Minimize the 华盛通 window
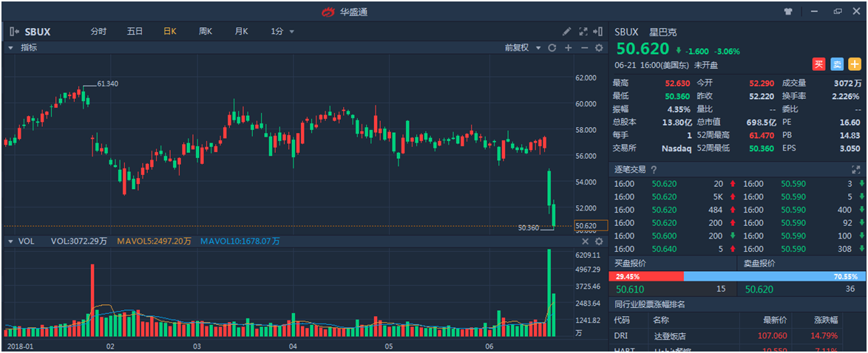Screen dimensions: 868x353 [814, 11]
